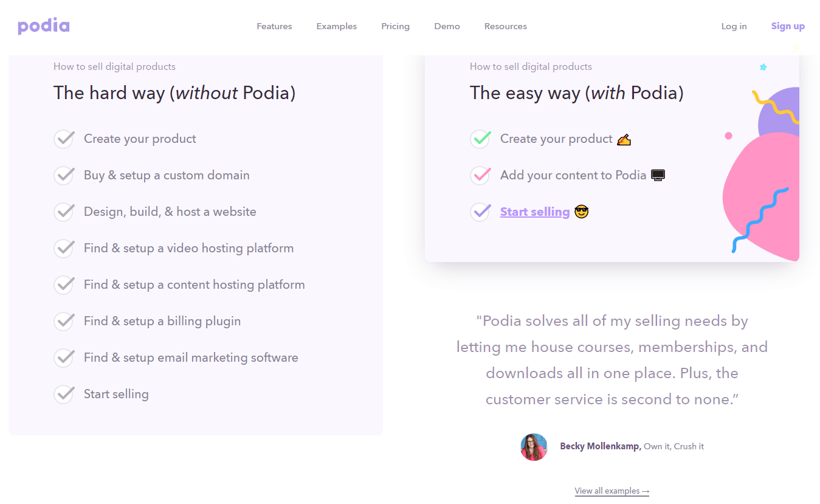Click Create your product in hard way list
The image size is (820, 504).
(140, 139)
